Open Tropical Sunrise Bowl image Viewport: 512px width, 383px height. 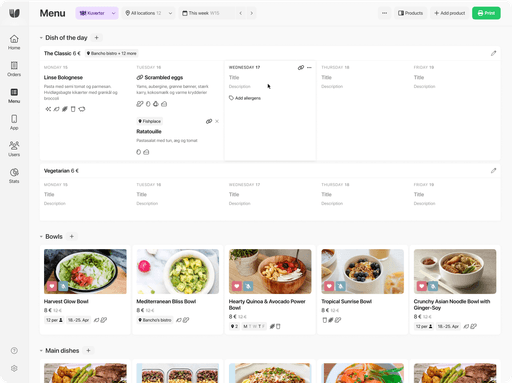363,271
